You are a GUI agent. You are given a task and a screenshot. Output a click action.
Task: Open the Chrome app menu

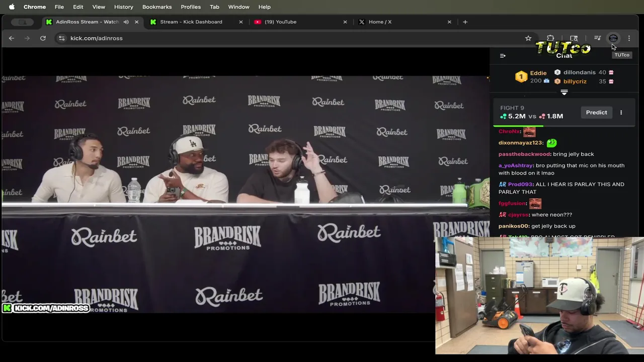click(x=35, y=7)
